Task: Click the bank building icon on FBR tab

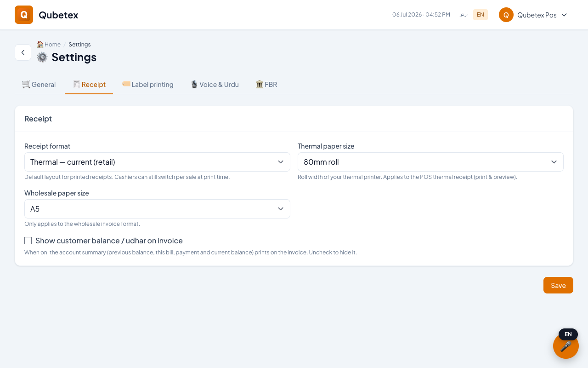Action: coord(260,84)
